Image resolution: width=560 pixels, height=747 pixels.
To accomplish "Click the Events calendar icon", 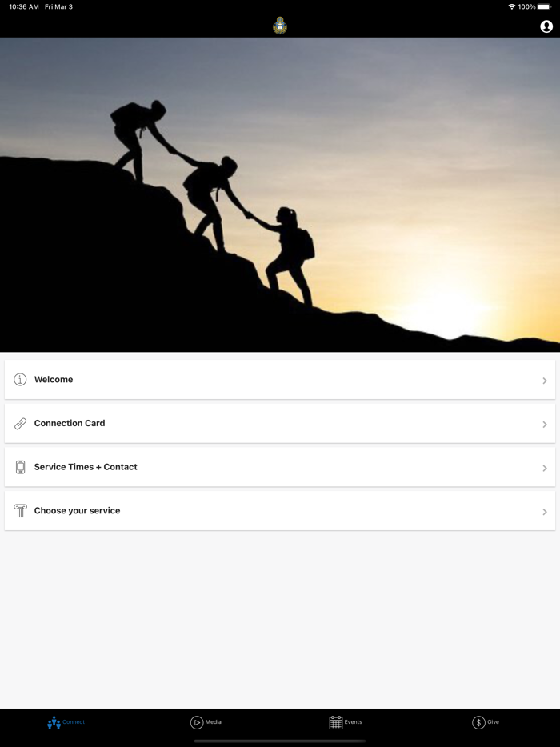I will (336, 723).
